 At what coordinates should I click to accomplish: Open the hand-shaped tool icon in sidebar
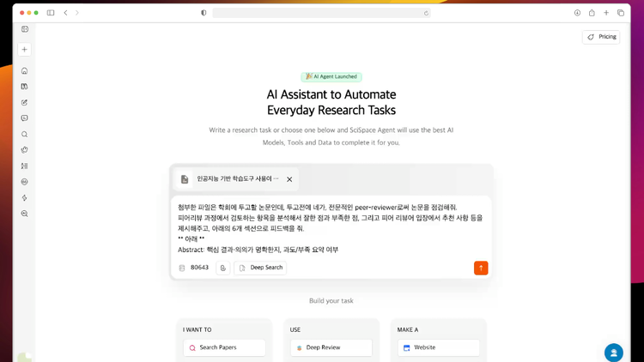[25, 150]
